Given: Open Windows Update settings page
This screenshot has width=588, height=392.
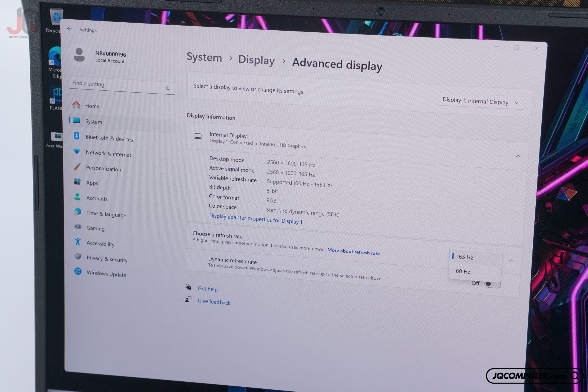Looking at the screenshot, I should pyautogui.click(x=106, y=273).
